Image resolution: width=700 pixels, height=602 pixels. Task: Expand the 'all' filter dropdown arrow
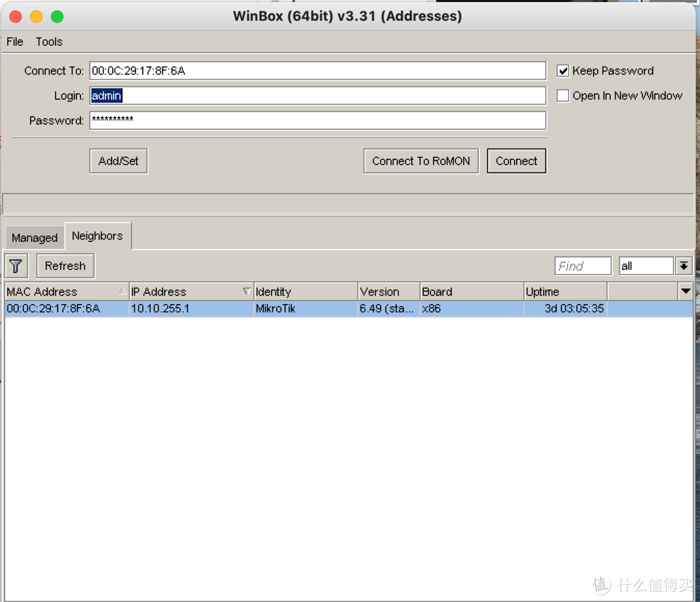(684, 266)
